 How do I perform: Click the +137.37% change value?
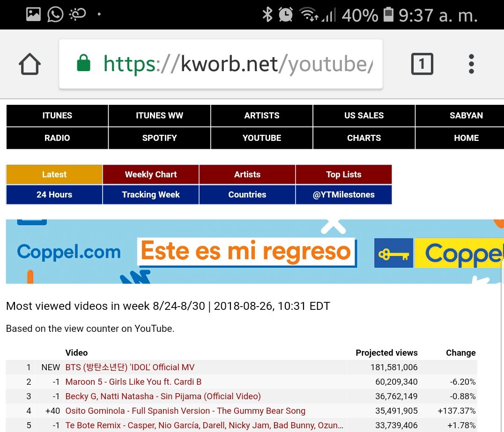click(x=456, y=411)
